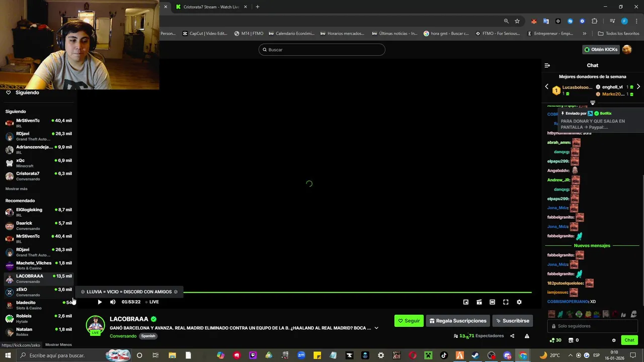The width and height of the screenshot is (644, 362).
Task: Follow channel with the Seguir button
Action: click(409, 321)
